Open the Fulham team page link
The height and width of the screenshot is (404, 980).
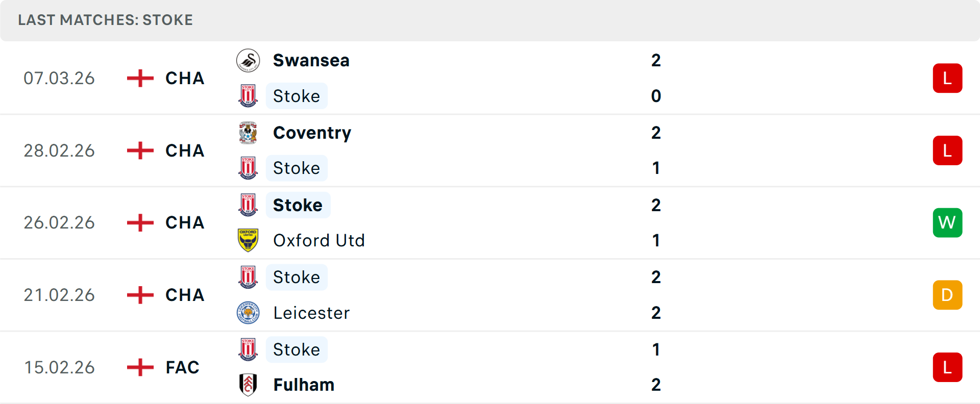pyautogui.click(x=304, y=385)
